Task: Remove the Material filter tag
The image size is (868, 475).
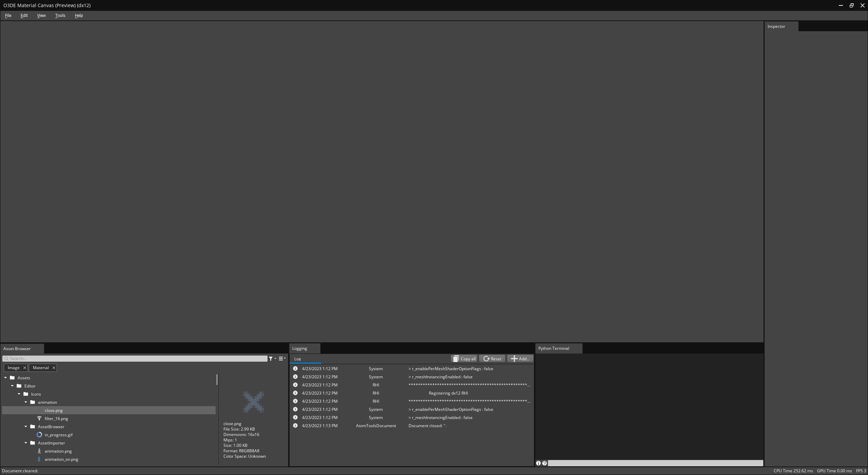Action: point(54,368)
